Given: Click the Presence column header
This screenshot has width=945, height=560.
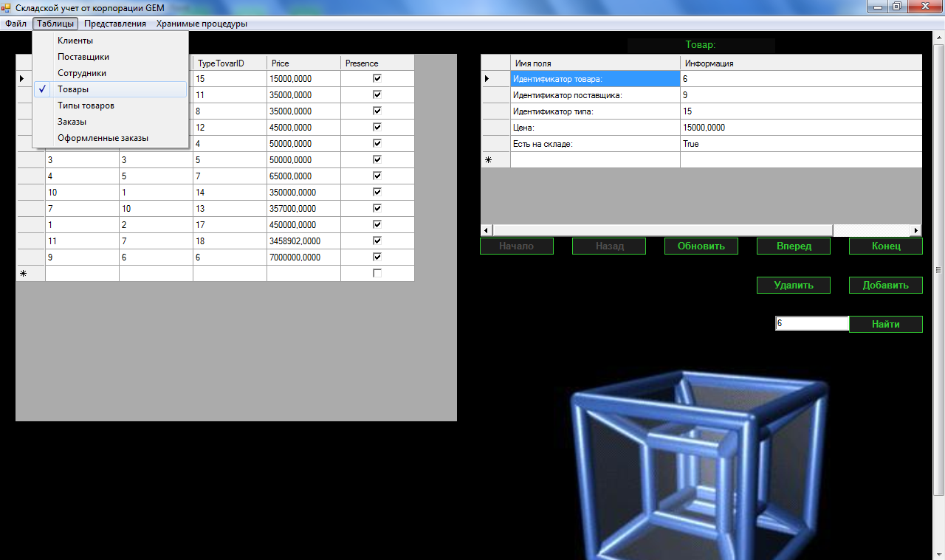Looking at the screenshot, I should coord(377,63).
